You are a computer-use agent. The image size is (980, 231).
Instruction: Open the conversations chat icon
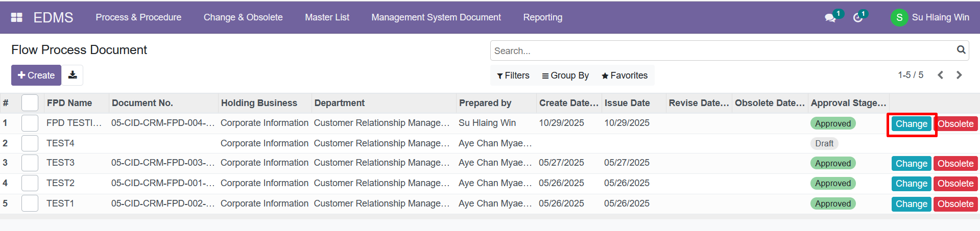pyautogui.click(x=830, y=17)
